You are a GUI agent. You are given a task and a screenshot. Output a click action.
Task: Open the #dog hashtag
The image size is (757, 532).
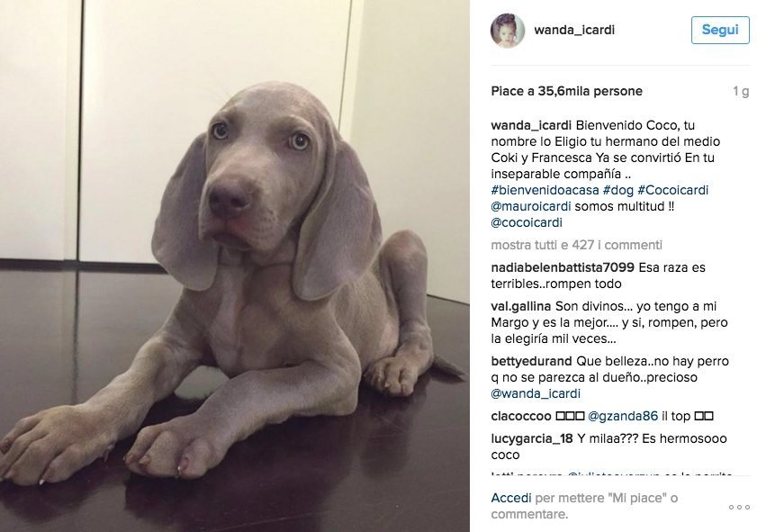pos(618,190)
